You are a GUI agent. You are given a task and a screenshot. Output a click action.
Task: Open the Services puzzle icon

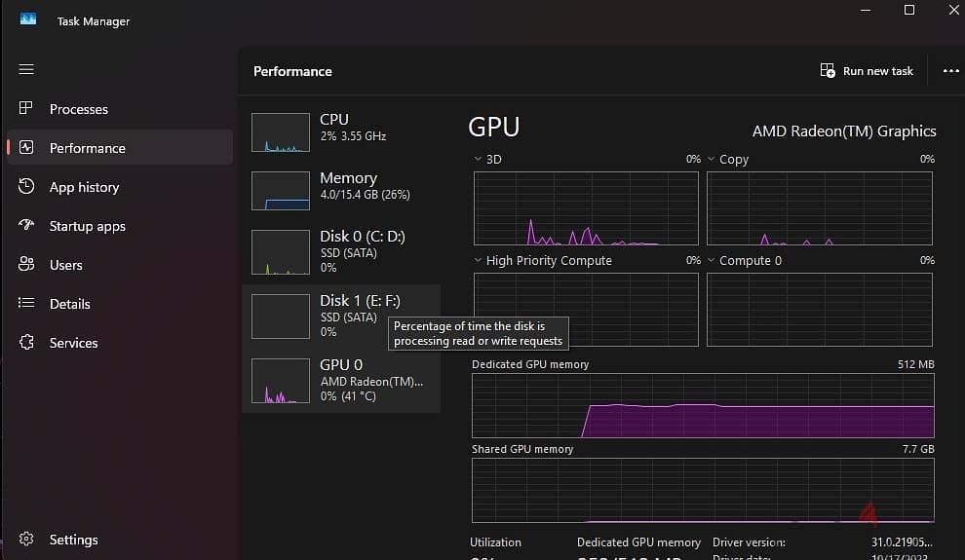[26, 343]
